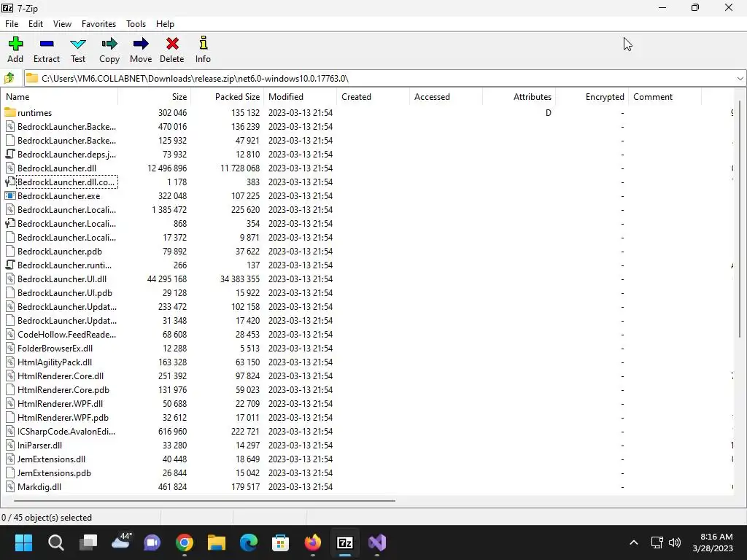747x560 pixels.
Task: Click the vertical scrollbar thumb
Action: point(740,219)
